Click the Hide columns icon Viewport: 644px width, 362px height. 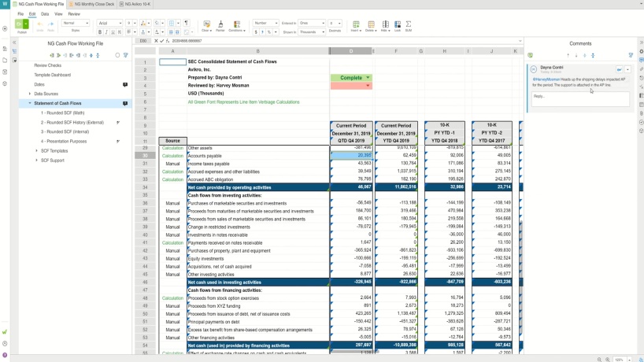[x=385, y=24]
